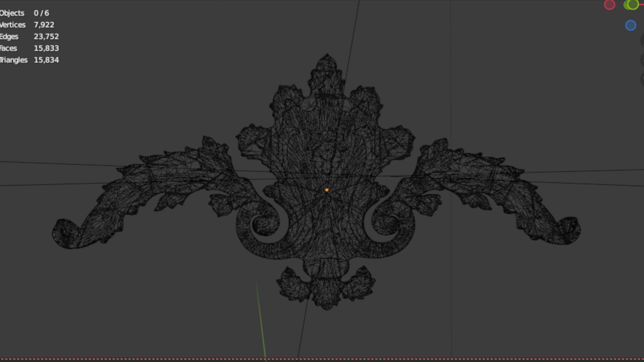Click the red negative X axis gizmo circle
Screen dimensions: 644x362
(609, 5)
